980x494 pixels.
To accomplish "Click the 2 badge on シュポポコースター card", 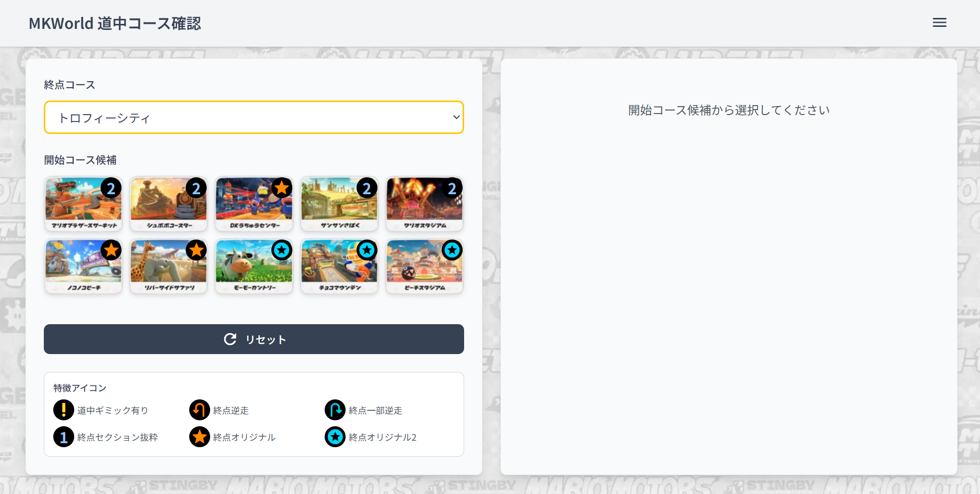I will 196,188.
